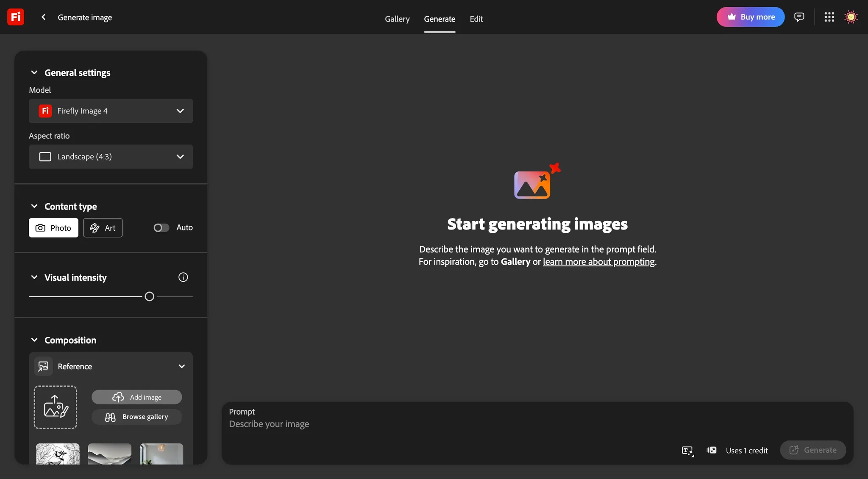Click the prompt suggestions text icon

click(687, 451)
